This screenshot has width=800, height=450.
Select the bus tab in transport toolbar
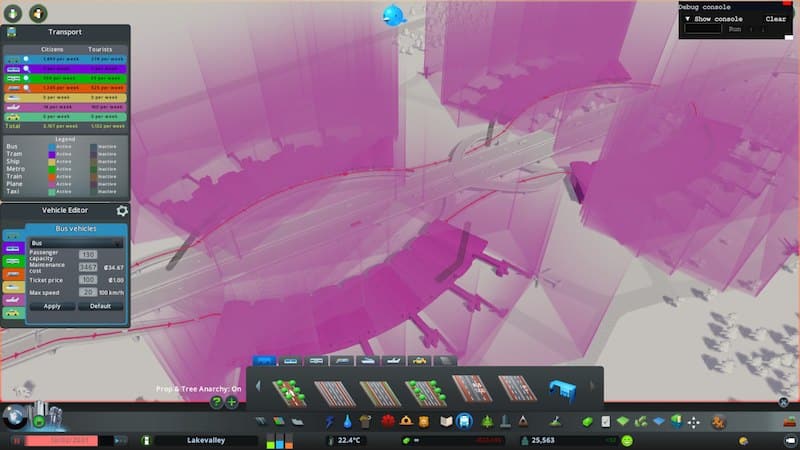pyautogui.click(x=265, y=360)
